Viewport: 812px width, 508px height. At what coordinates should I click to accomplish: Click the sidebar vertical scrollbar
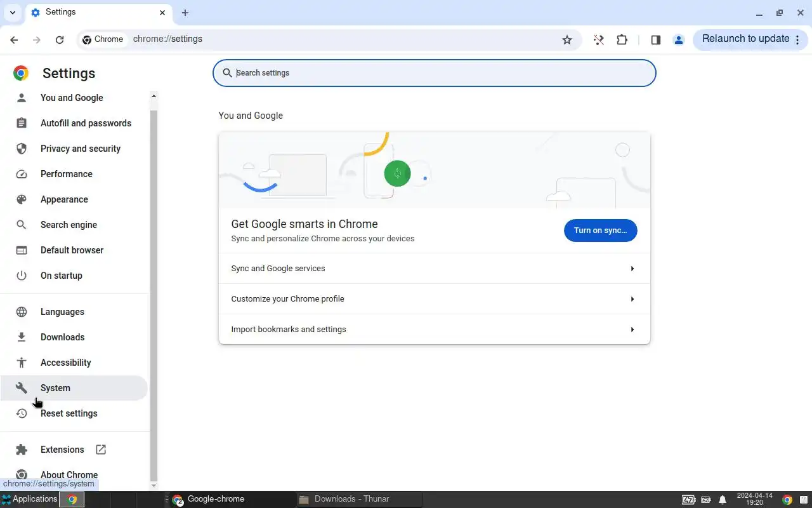click(x=154, y=295)
